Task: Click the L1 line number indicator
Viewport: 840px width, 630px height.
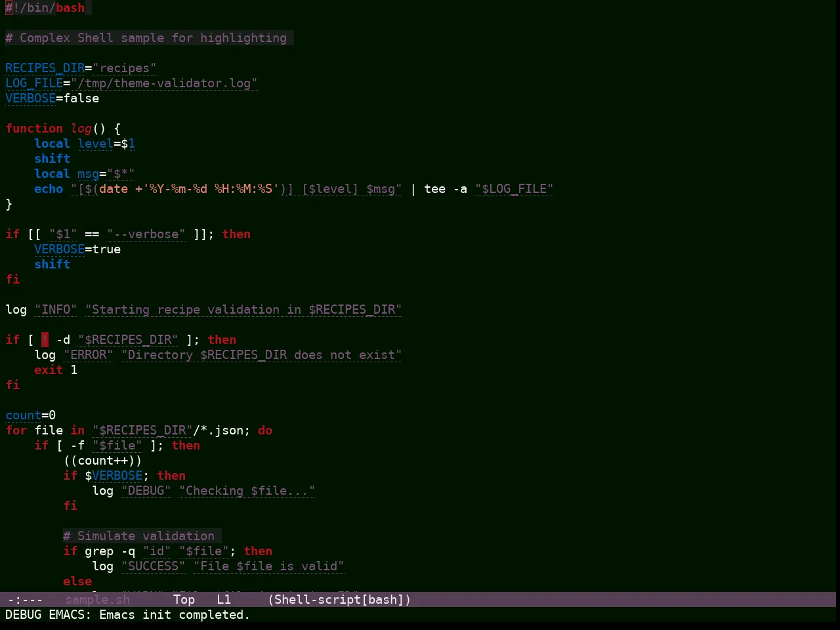Action: point(224,600)
